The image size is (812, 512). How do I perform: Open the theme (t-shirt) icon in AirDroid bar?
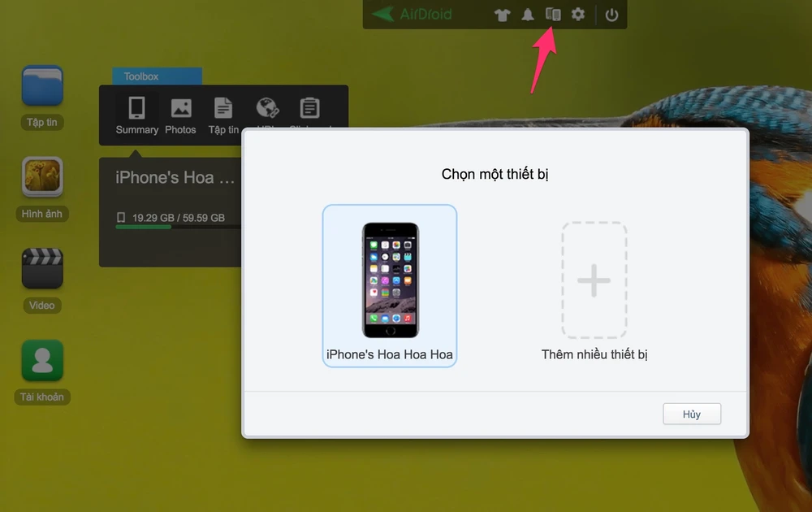[x=503, y=15]
